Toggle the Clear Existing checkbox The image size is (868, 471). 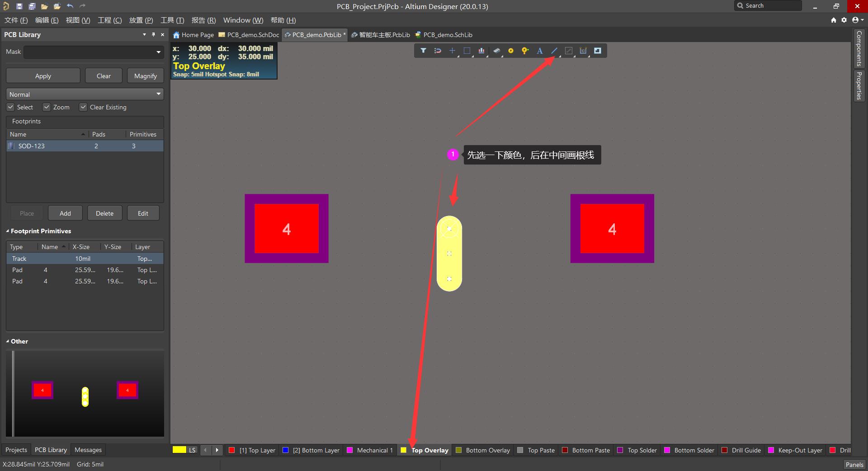coord(83,107)
